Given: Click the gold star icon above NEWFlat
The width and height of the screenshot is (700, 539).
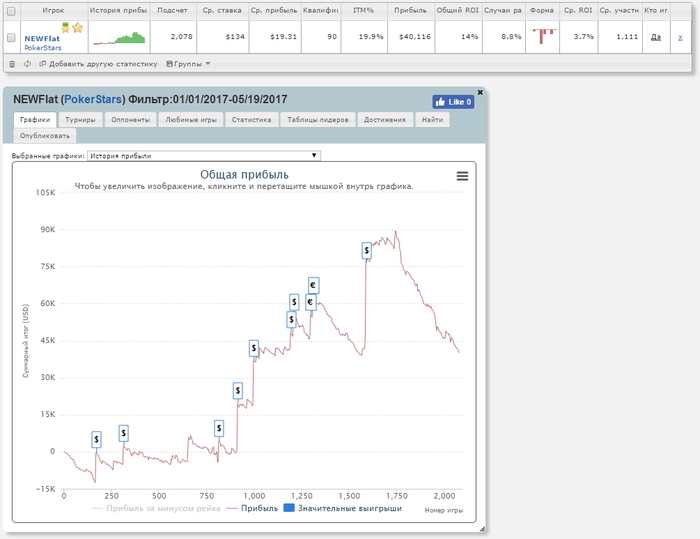Looking at the screenshot, I should pyautogui.click(x=78, y=28).
